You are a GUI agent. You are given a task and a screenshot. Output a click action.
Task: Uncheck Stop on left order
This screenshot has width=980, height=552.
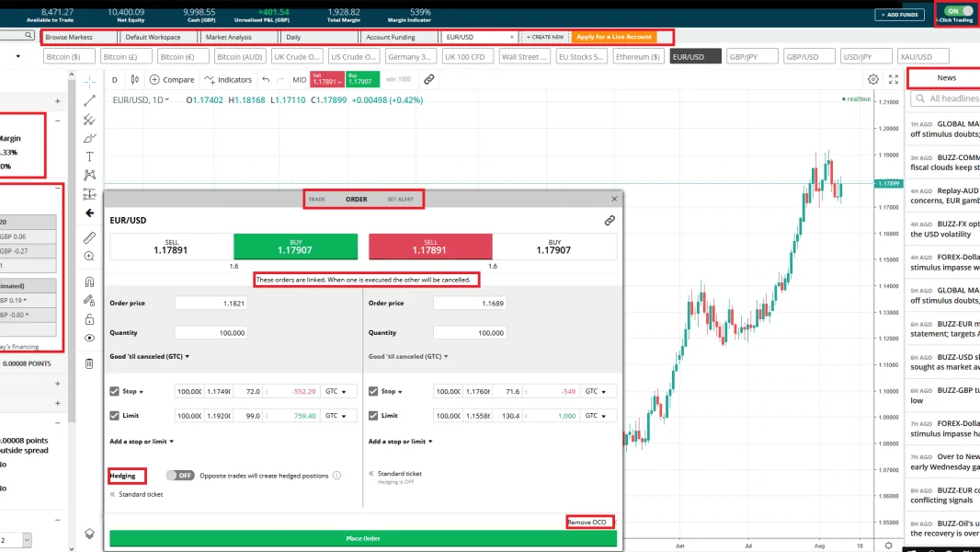click(114, 391)
